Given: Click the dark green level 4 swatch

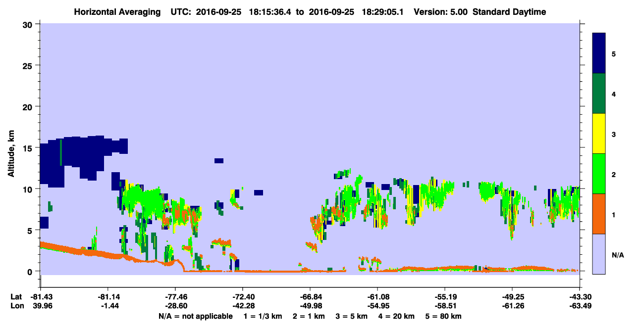Looking at the screenshot, I should pos(599,94).
